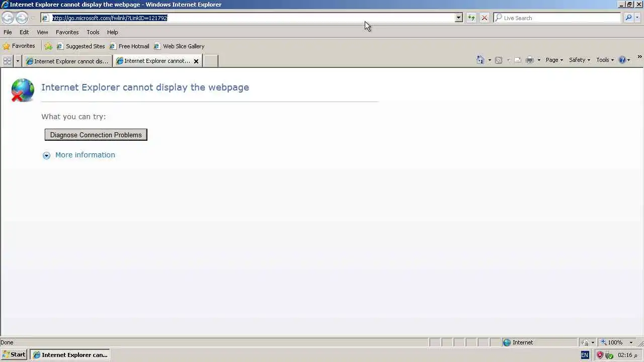644x362 pixels.
Task: Open the File menu
Action: point(8,32)
